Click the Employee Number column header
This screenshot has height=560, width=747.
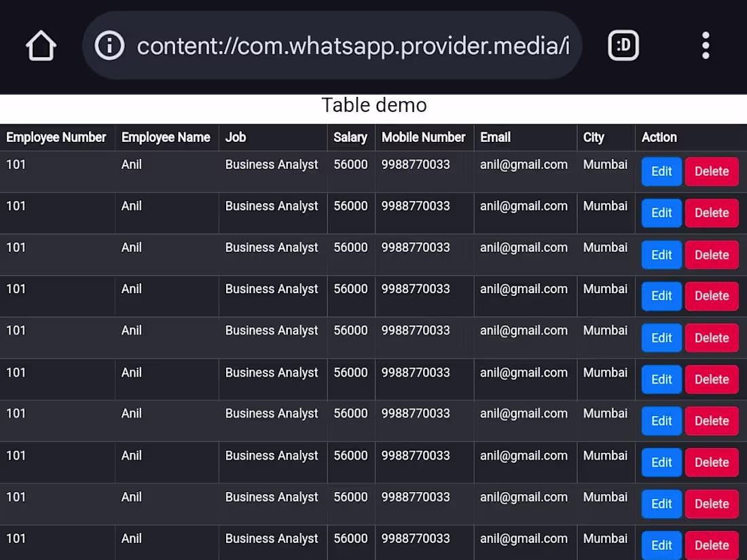click(x=56, y=137)
